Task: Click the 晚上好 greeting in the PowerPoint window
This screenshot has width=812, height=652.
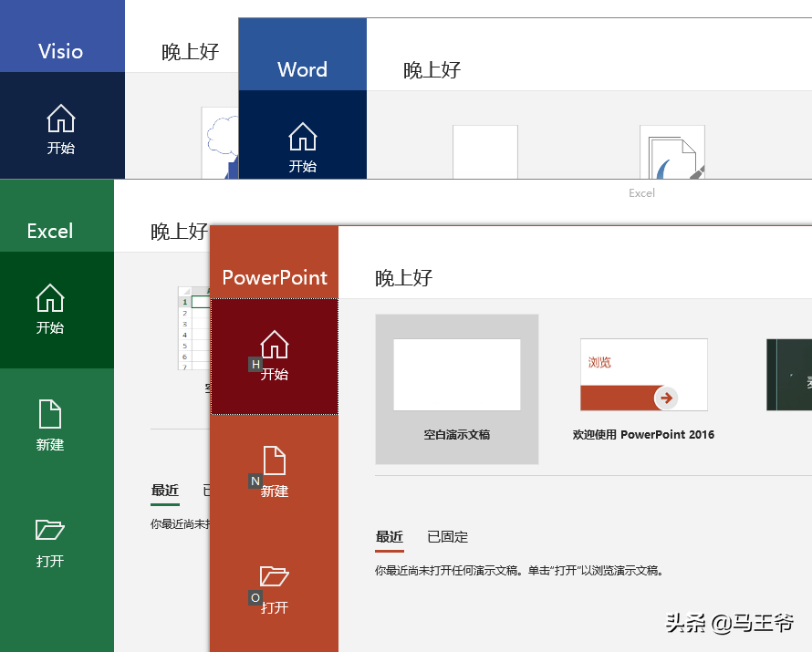Action: click(404, 278)
